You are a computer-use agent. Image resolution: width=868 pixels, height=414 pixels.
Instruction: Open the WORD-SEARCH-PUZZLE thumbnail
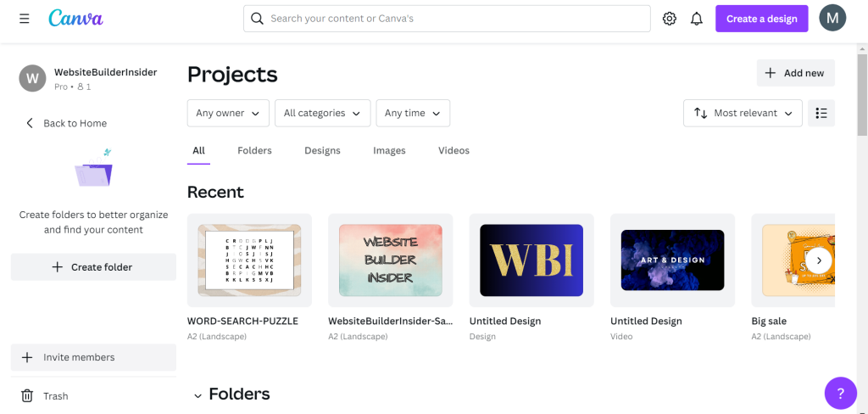tap(249, 260)
